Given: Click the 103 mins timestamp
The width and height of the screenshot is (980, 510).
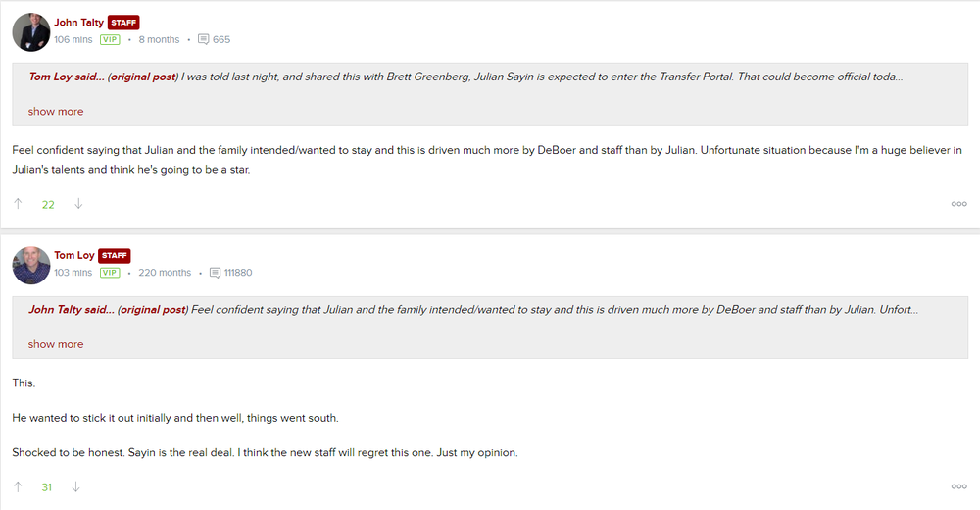Looking at the screenshot, I should coord(73,273).
